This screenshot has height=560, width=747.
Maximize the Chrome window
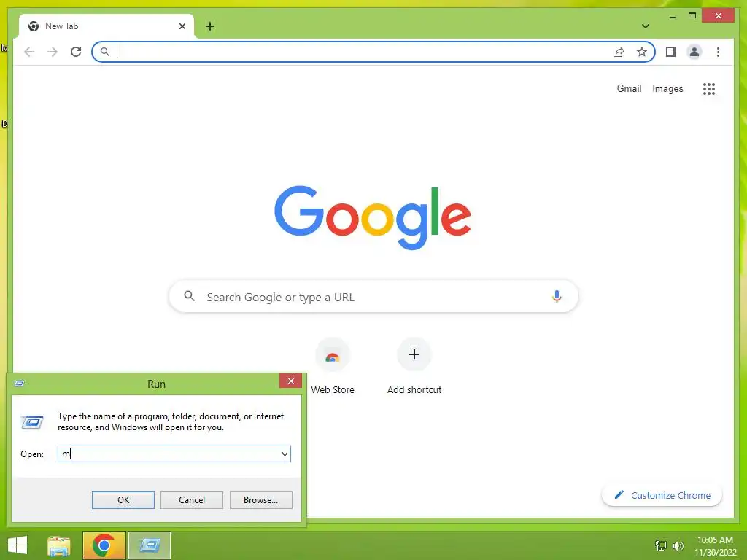pos(692,16)
